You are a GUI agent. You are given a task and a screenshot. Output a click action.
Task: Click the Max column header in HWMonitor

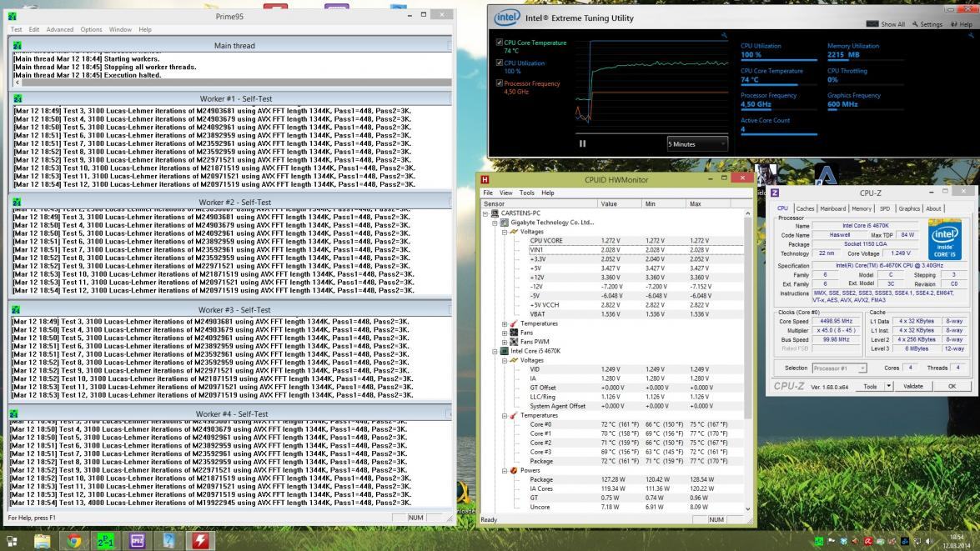[707, 203]
